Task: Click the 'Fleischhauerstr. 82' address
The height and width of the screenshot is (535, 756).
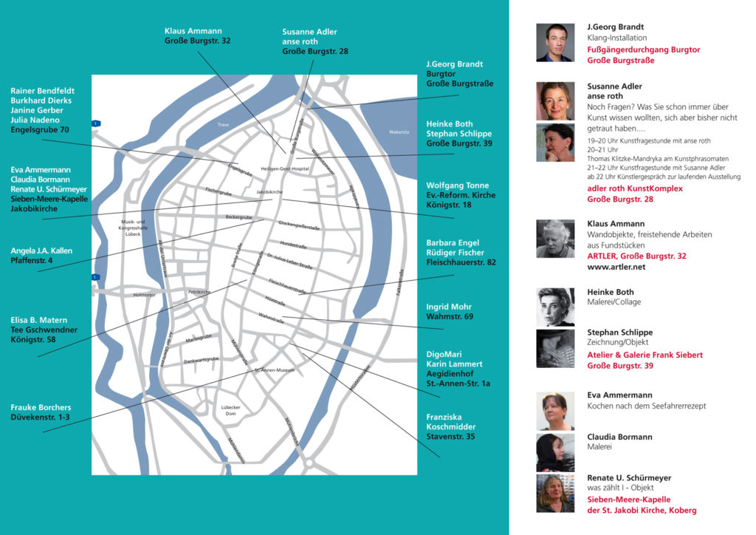Action: [x=461, y=262]
